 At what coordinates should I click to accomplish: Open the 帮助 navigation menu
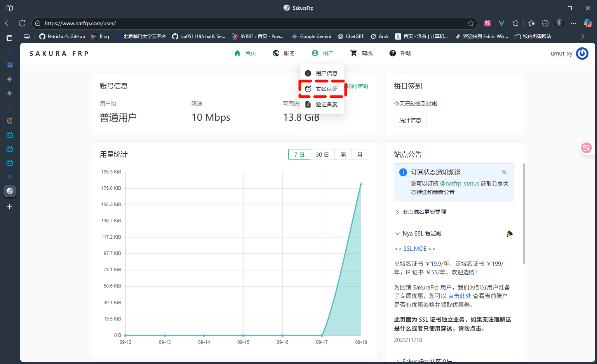400,53
